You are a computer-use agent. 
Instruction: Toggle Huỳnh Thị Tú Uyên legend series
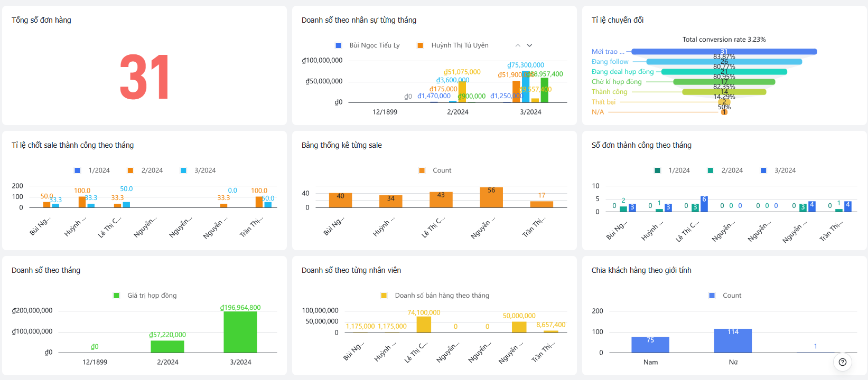(453, 45)
